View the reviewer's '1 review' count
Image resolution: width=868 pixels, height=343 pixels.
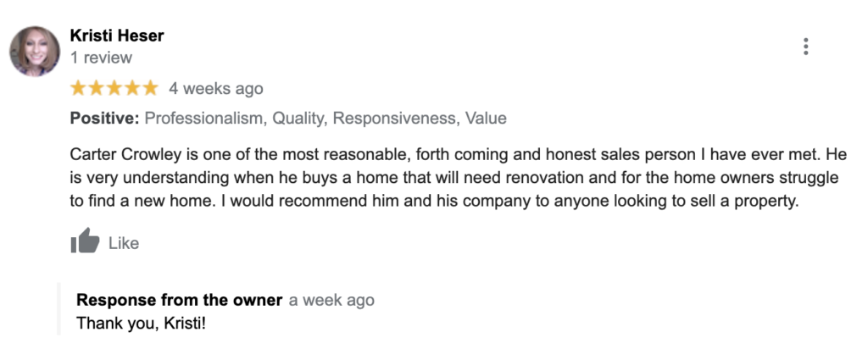point(102,58)
